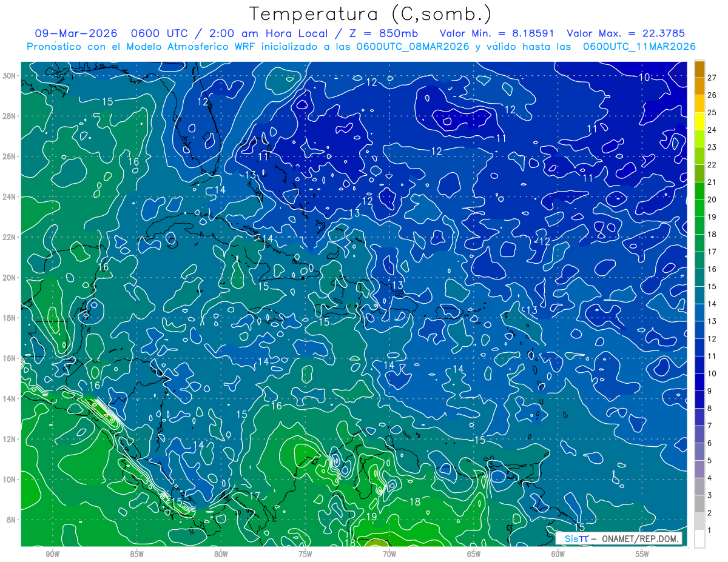Click the "16N" latitude axis label
Viewport: 728px width, 562px height.
(x=8, y=358)
